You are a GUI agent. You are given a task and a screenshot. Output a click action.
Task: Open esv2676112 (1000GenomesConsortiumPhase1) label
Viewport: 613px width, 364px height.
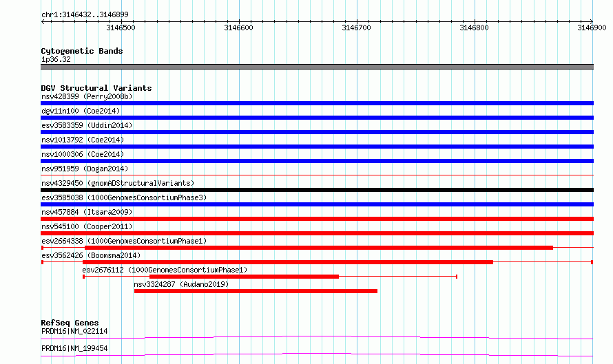pos(165,270)
